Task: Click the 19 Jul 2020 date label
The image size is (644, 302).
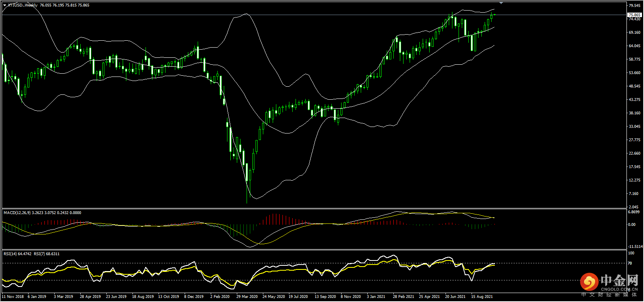Action: click(298, 297)
